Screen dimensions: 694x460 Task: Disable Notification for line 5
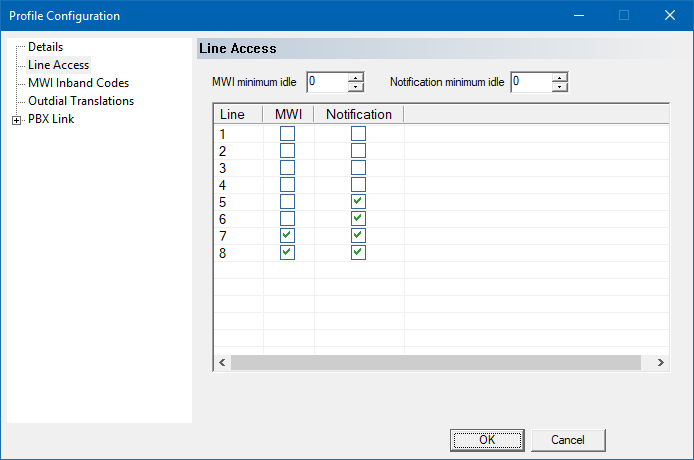[359, 202]
